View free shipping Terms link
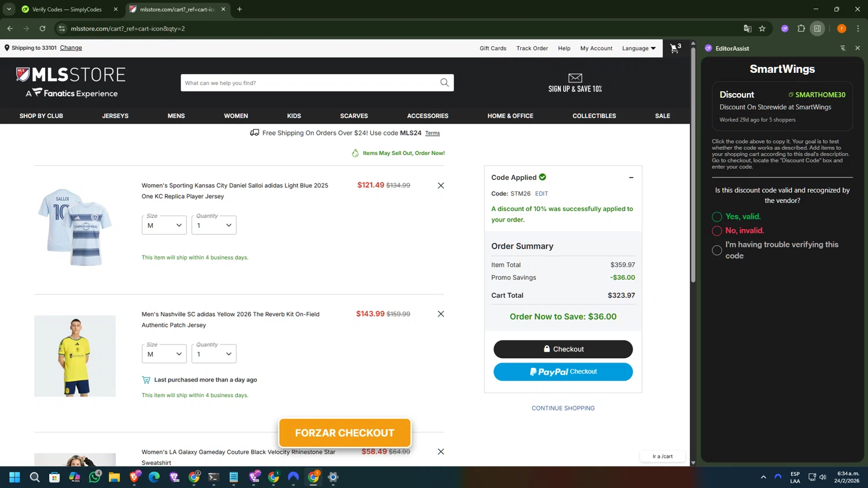Screen dimensions: 868x488 point(432,133)
